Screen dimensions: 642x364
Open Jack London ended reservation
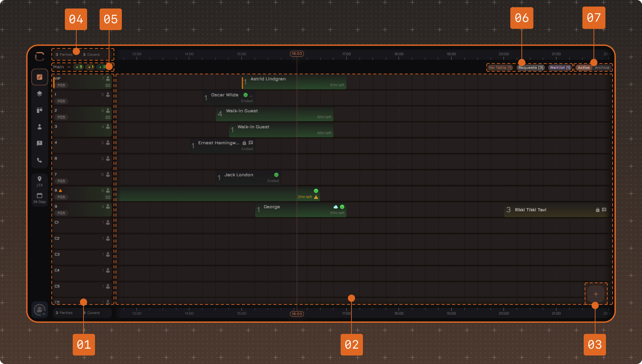pos(248,178)
